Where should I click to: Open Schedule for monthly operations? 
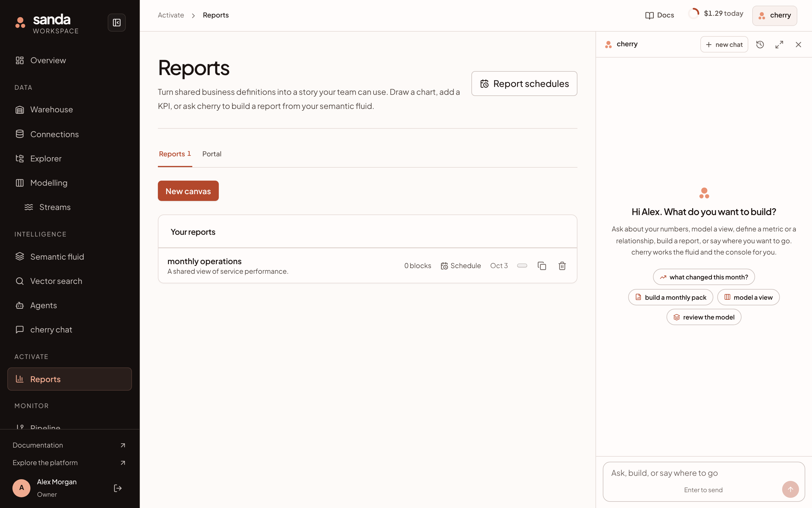[461, 266]
